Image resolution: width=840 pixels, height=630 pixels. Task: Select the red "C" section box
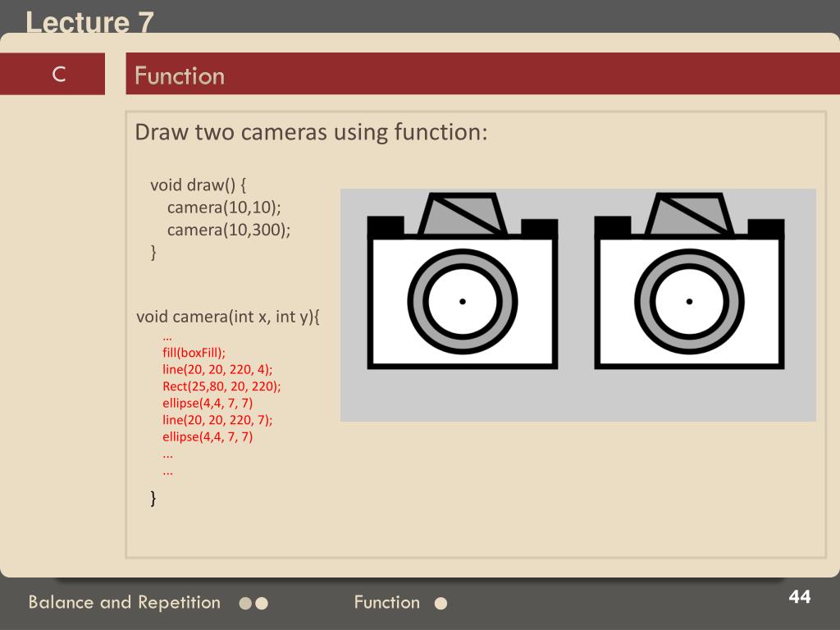52,74
